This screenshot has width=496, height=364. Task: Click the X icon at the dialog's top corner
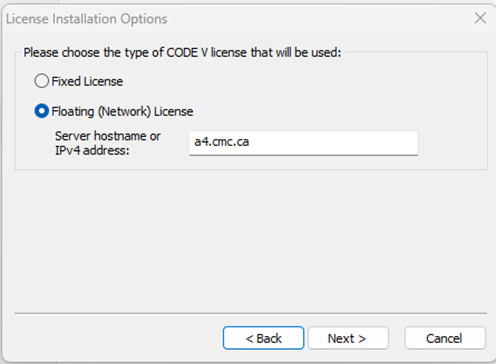pos(480,18)
